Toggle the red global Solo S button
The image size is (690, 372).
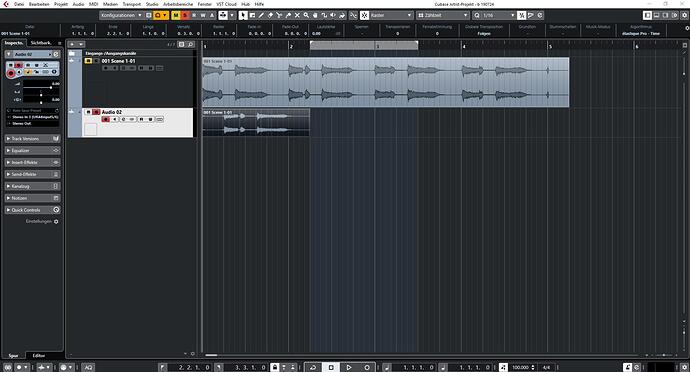(185, 15)
